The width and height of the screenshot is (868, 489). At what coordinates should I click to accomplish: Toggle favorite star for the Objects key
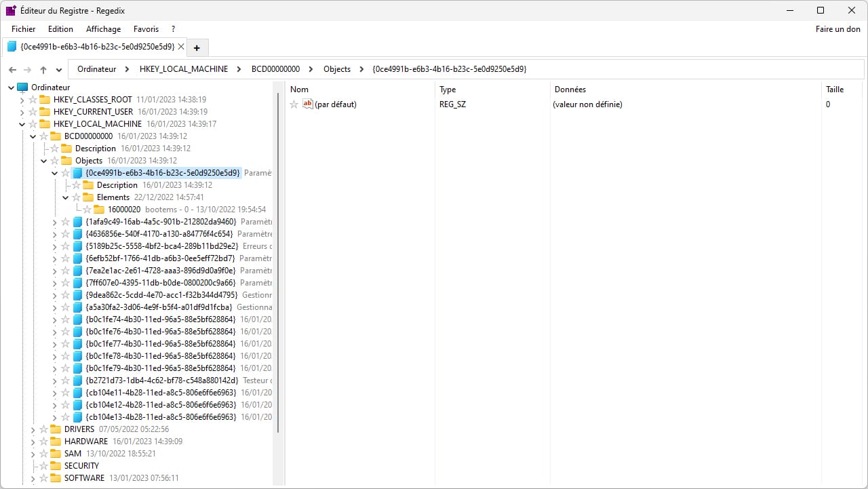click(x=54, y=161)
